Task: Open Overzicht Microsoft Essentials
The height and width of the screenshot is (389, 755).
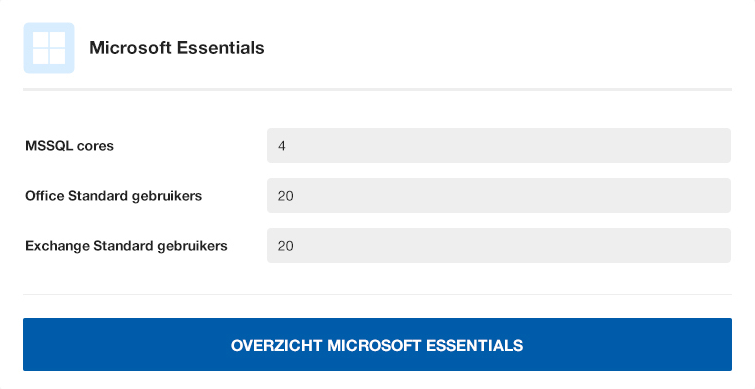Action: coord(378,344)
